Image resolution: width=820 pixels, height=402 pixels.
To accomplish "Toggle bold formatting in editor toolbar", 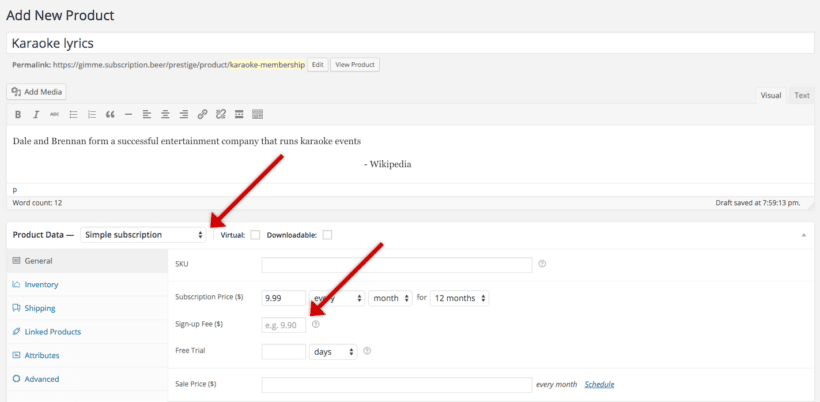I will (18, 114).
